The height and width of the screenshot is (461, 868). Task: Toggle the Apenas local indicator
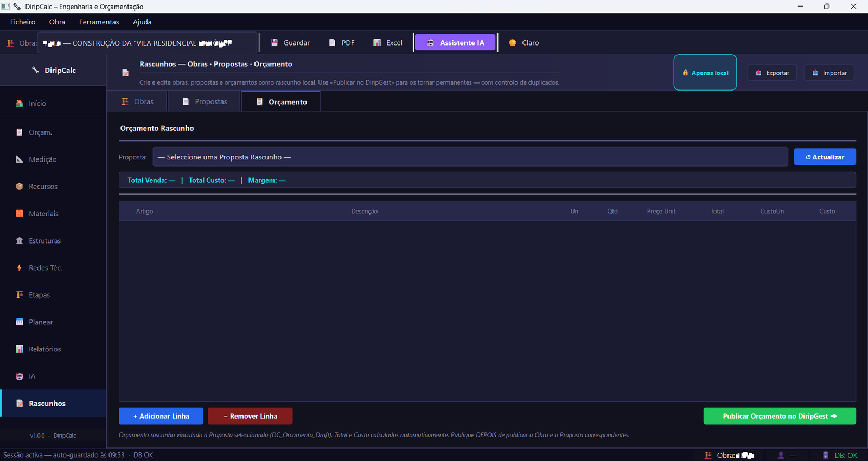705,73
